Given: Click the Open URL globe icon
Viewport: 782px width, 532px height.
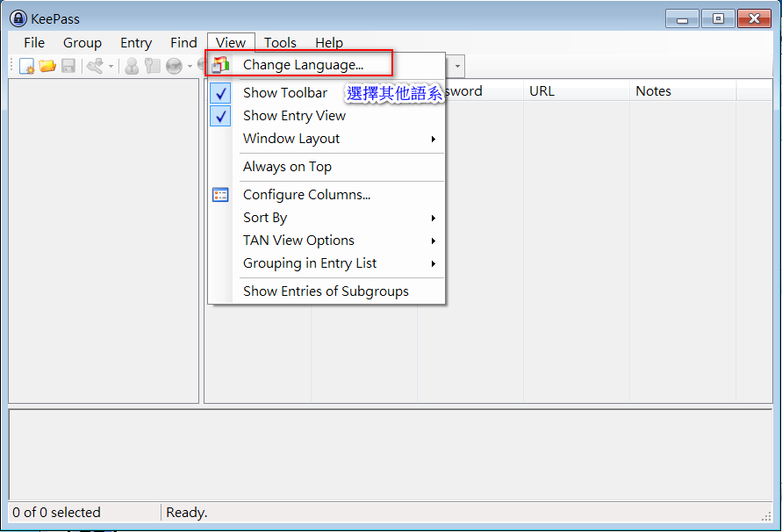Looking at the screenshot, I should tap(174, 66).
